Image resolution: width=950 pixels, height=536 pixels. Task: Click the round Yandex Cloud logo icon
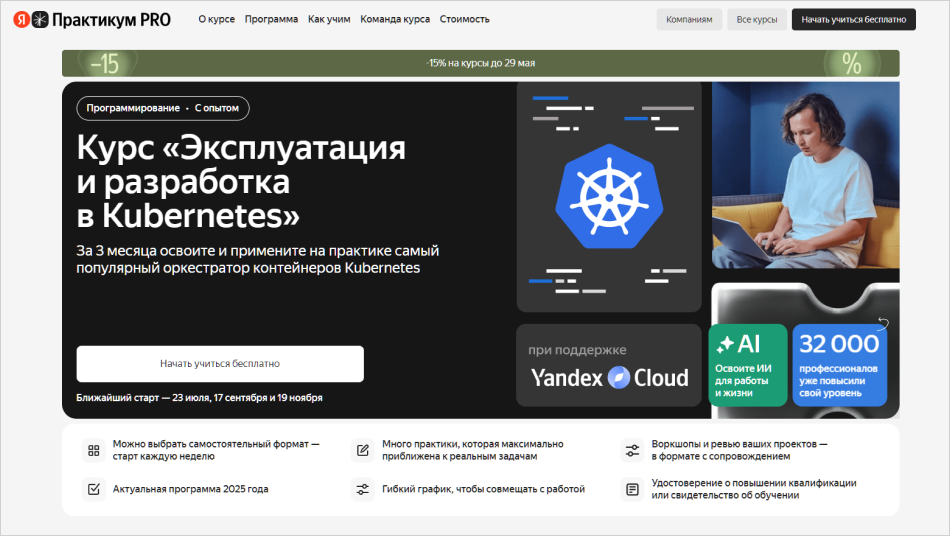coord(619,377)
